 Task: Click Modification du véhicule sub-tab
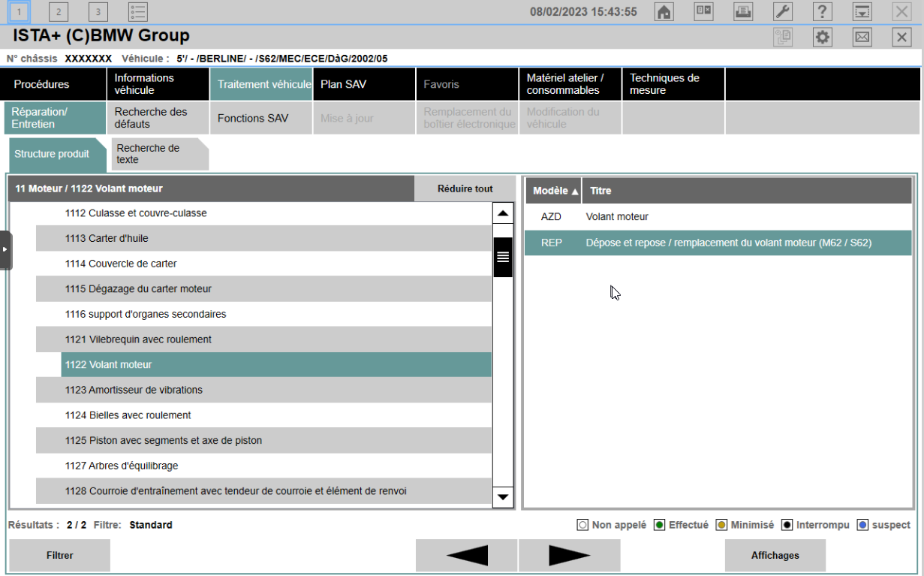570,118
